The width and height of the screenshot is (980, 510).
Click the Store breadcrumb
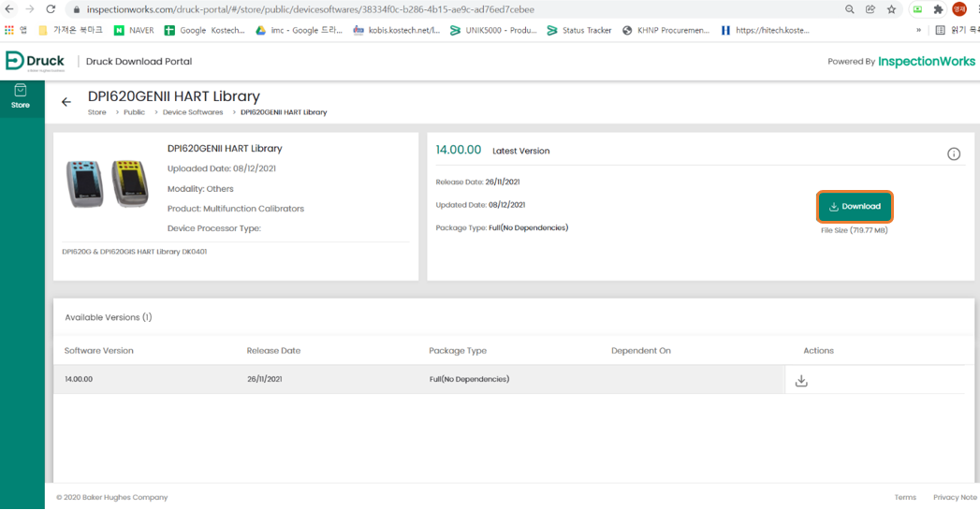tap(96, 112)
